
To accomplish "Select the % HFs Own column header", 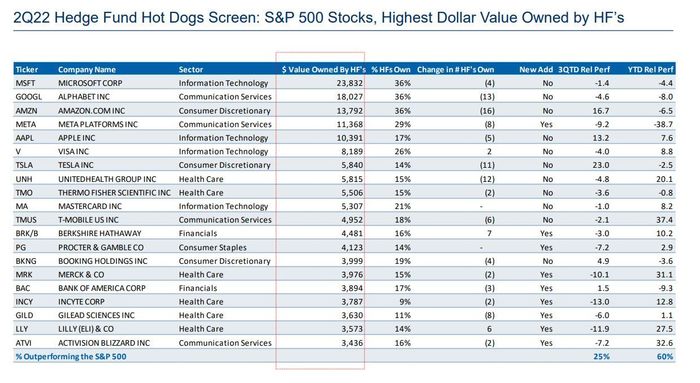I will [391, 70].
